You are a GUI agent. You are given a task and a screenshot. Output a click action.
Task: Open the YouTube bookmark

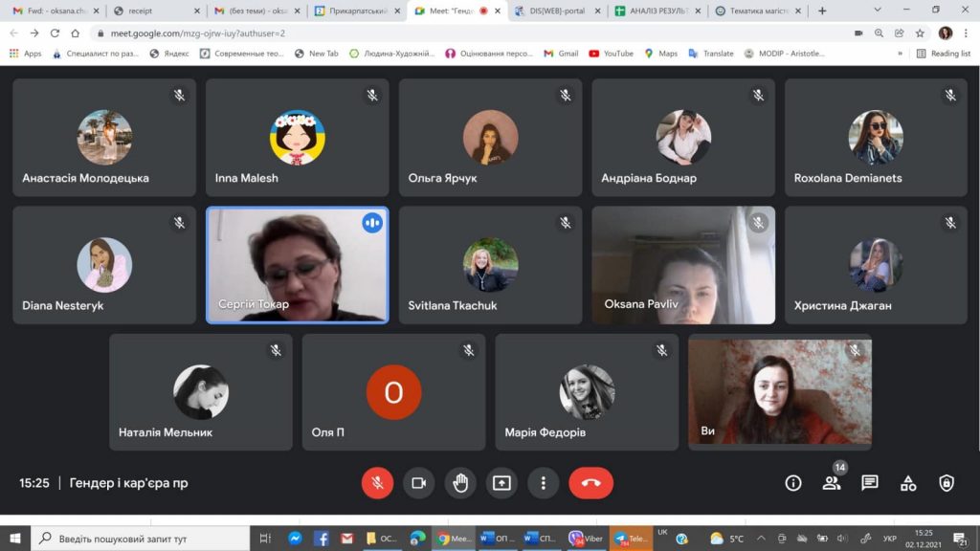click(611, 54)
